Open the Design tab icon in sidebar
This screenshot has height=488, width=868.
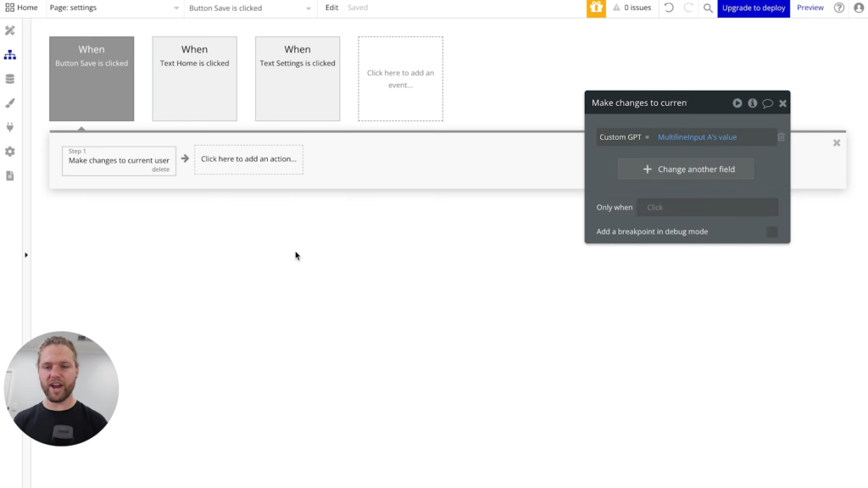(x=11, y=30)
